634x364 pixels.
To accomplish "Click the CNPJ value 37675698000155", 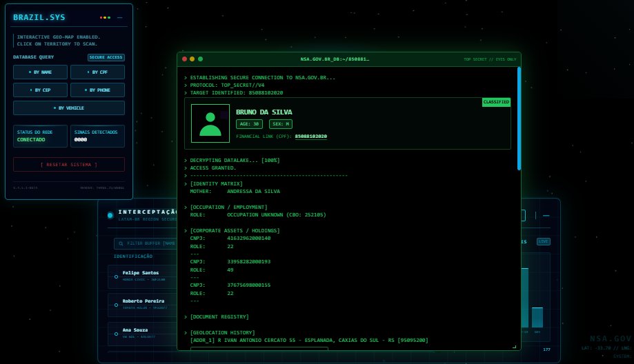I will (x=248, y=285).
